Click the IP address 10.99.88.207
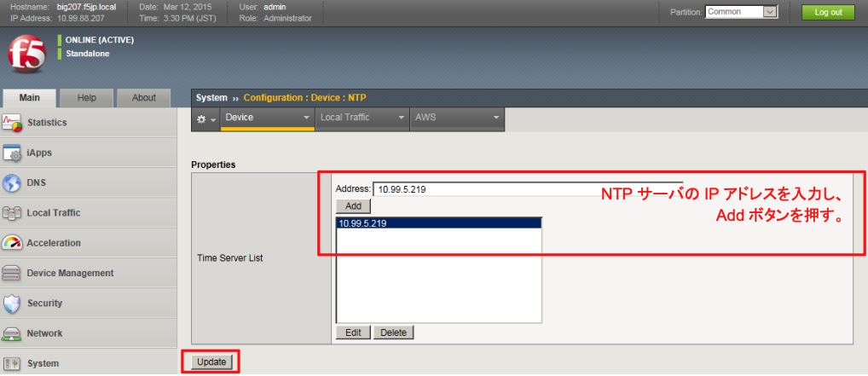Screen dimensions: 868x376 pos(83,18)
